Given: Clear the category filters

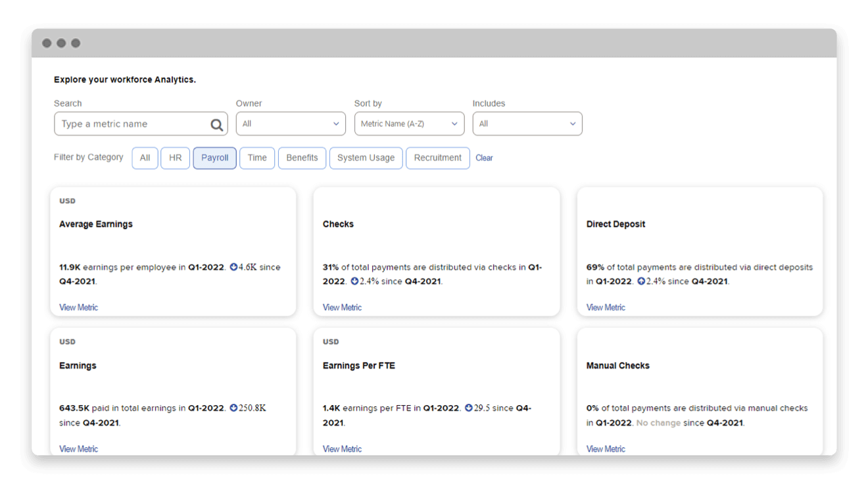Looking at the screenshot, I should tap(484, 158).
